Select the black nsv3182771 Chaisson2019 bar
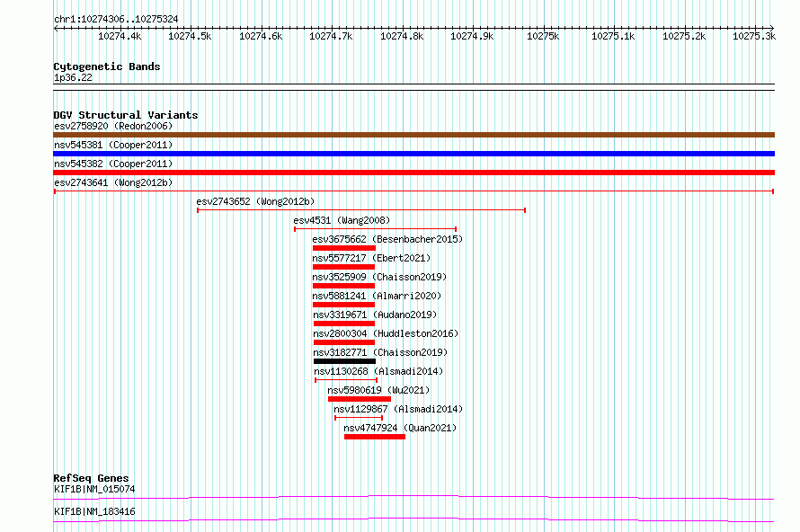800x532 pixels. [x=344, y=361]
